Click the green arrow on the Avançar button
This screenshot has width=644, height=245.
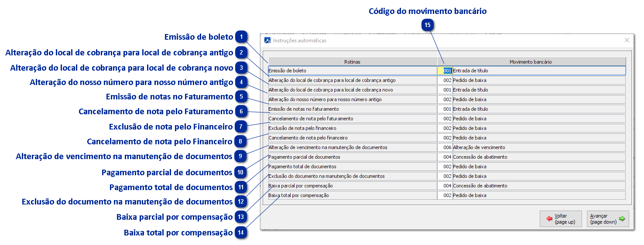622,219
